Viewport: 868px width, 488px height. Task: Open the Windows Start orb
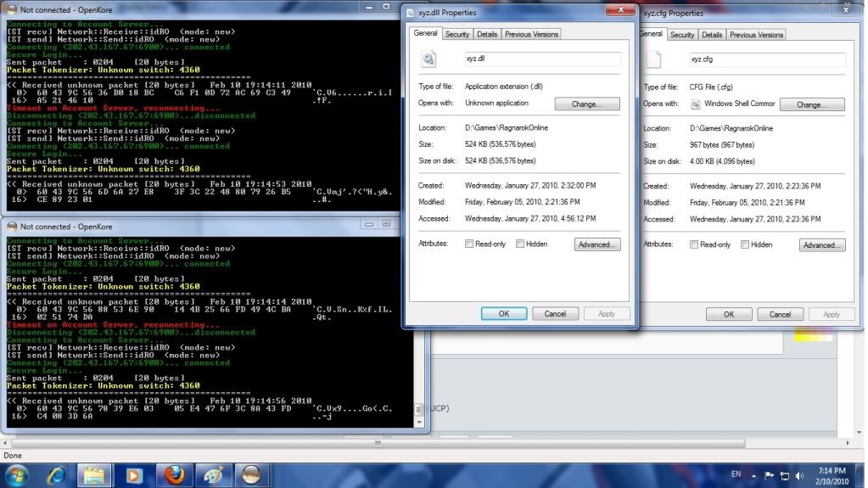pyautogui.click(x=17, y=475)
